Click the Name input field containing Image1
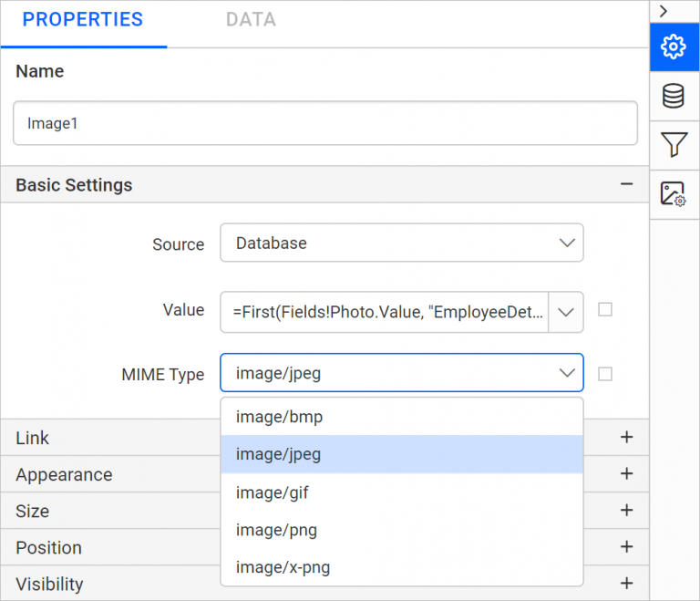Image resolution: width=700 pixels, height=601 pixels. 324,123
